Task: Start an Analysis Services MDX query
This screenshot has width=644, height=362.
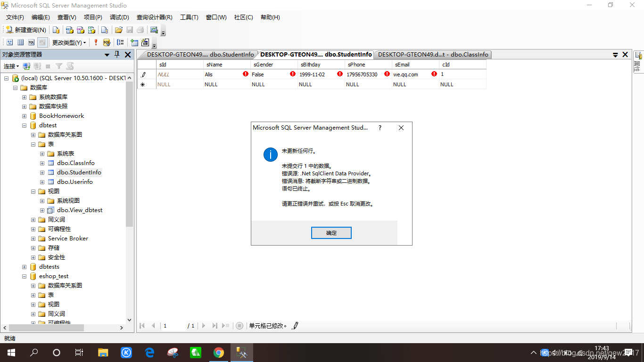Action: click(x=69, y=30)
